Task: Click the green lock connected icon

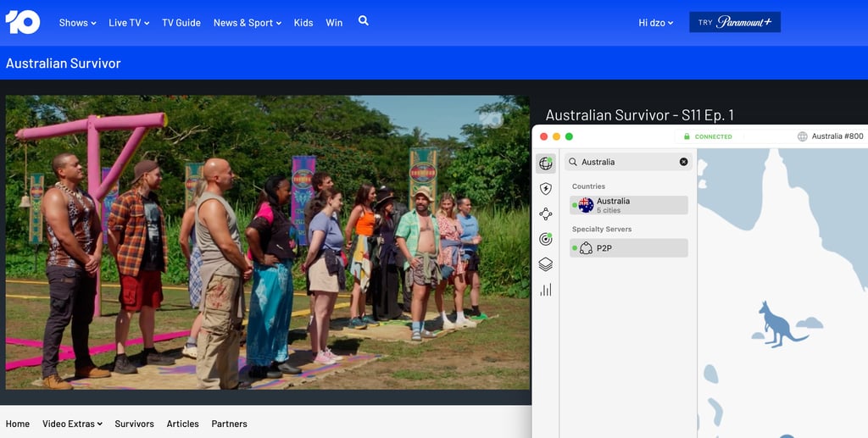Action: [687, 136]
